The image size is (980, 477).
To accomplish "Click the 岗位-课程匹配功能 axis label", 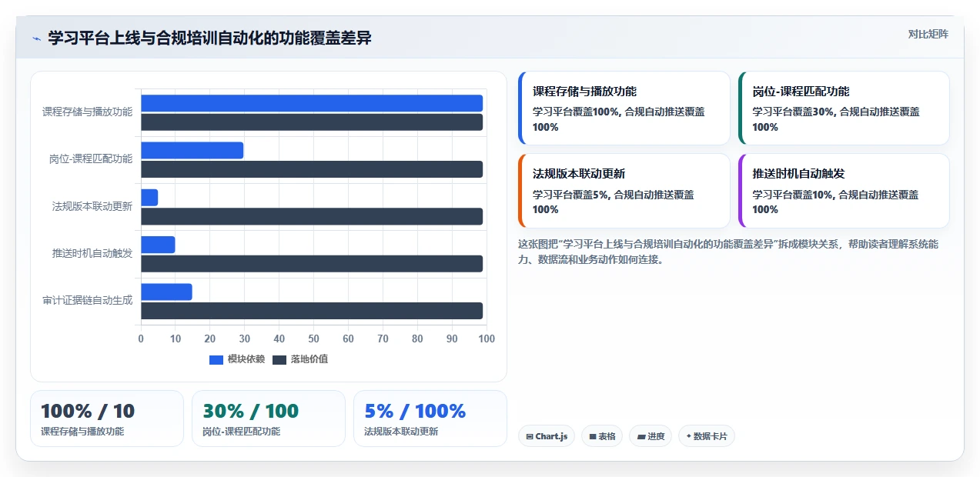I will point(91,159).
